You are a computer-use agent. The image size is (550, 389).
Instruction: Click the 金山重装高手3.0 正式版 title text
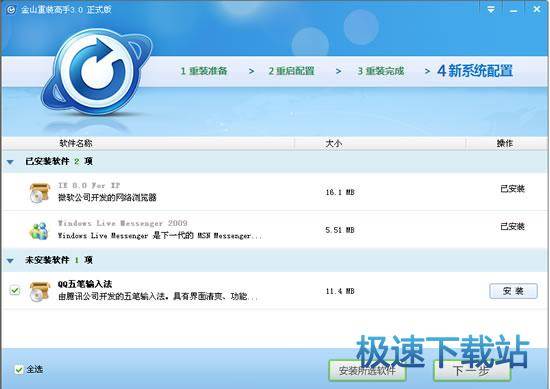[x=66, y=10]
